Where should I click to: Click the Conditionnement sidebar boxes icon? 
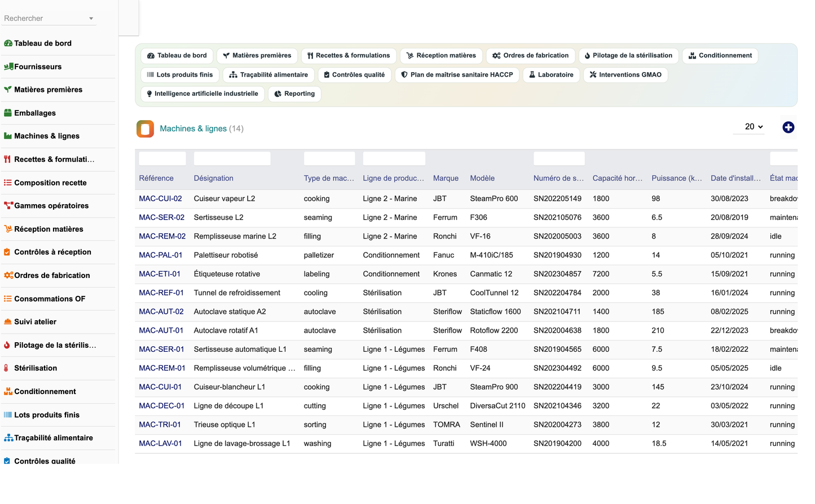coord(8,391)
